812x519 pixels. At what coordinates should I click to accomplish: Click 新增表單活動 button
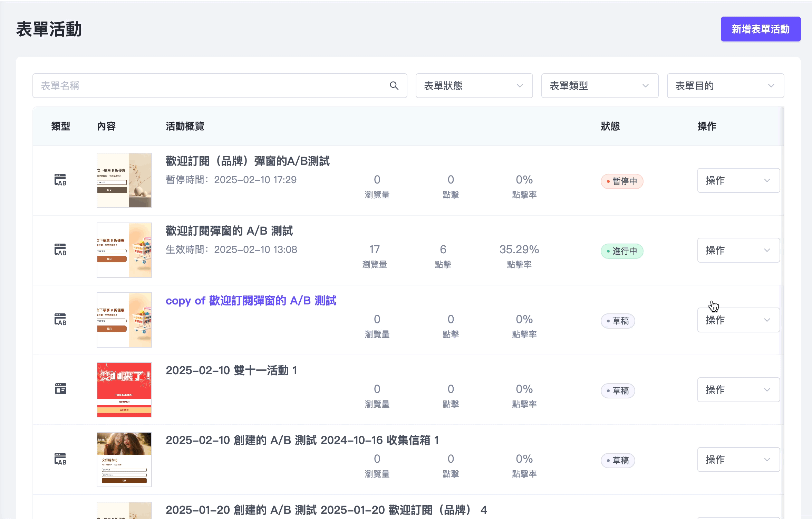pos(760,29)
